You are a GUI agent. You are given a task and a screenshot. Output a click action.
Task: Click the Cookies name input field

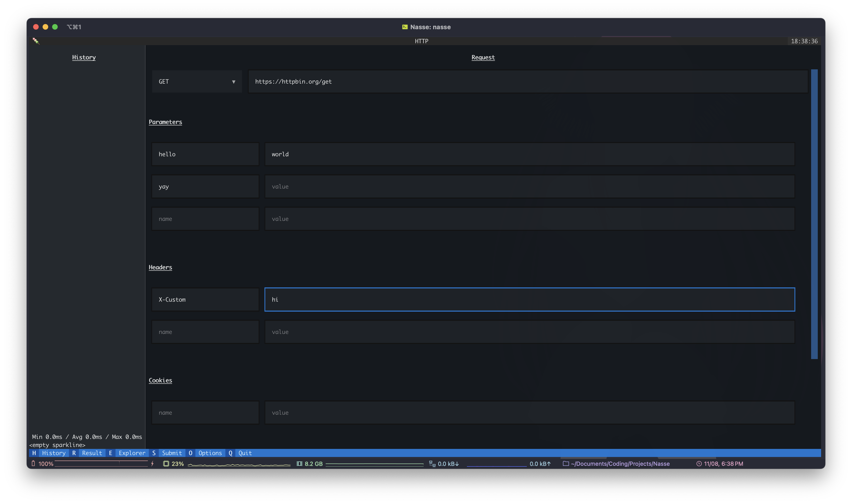click(x=205, y=413)
